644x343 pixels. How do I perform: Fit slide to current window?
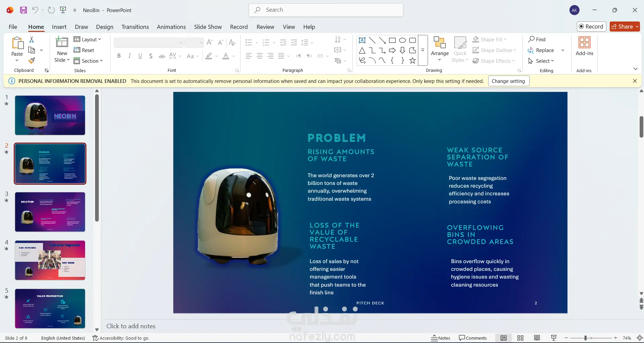pos(640,338)
